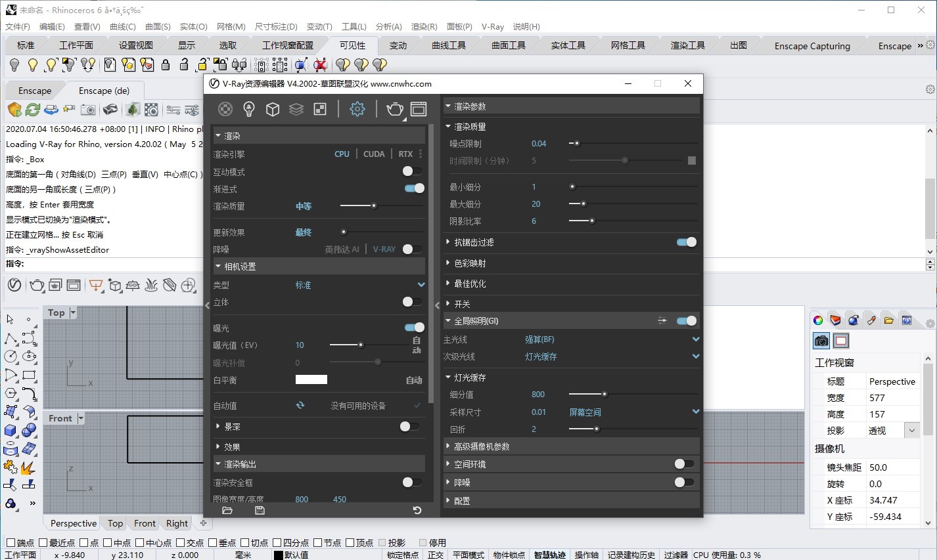This screenshot has height=560, width=937.
Task: Click the V-Ray frame buffer window icon
Action: click(419, 109)
